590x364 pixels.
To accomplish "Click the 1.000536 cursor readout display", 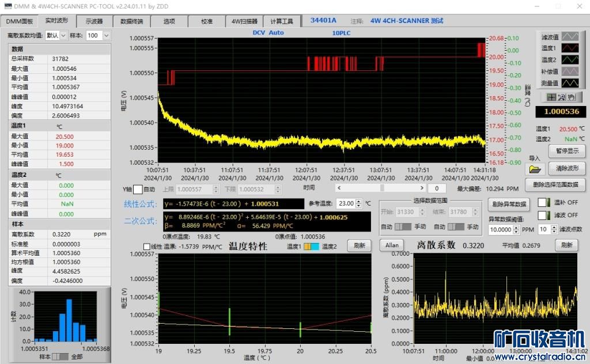I will click(561, 111).
